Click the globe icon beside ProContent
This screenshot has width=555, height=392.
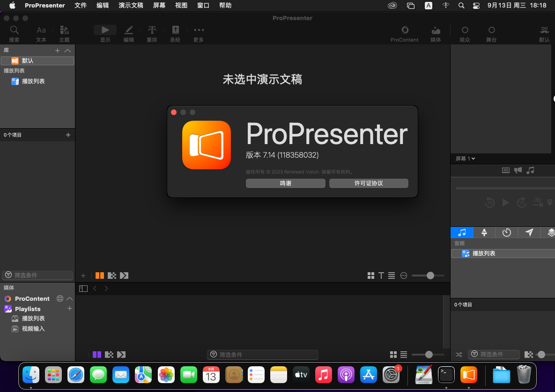tap(60, 299)
